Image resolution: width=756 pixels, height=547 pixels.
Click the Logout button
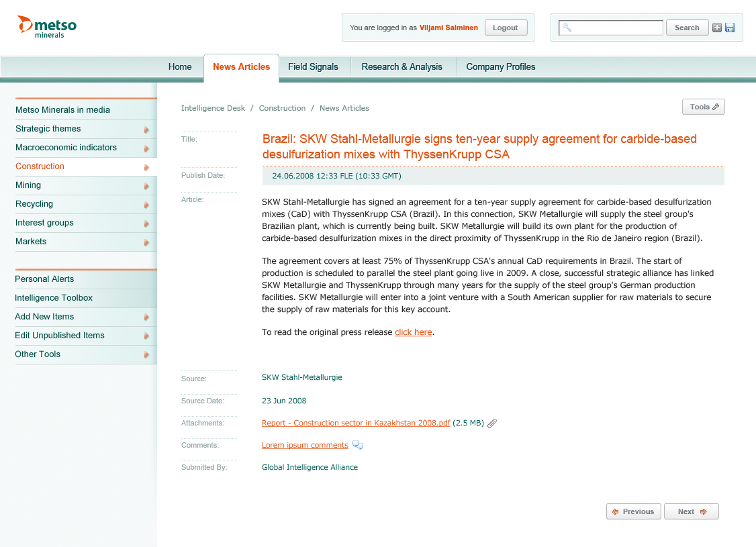point(506,28)
